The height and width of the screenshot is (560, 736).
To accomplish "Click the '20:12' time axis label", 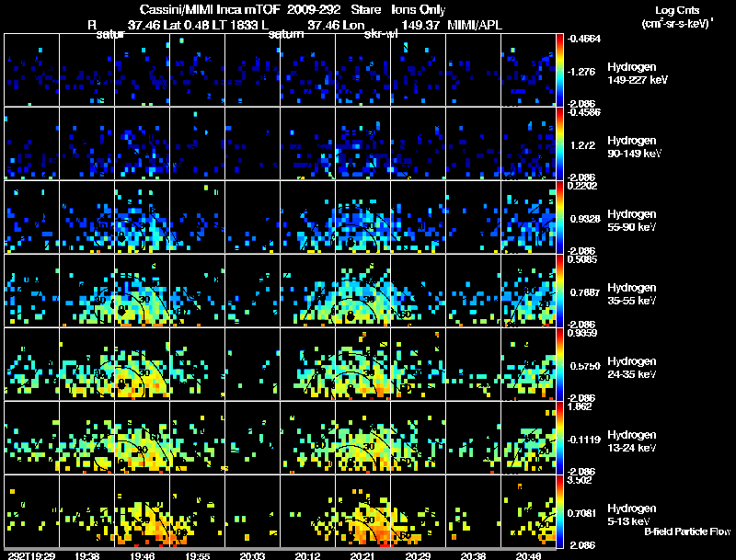I will point(307,555).
